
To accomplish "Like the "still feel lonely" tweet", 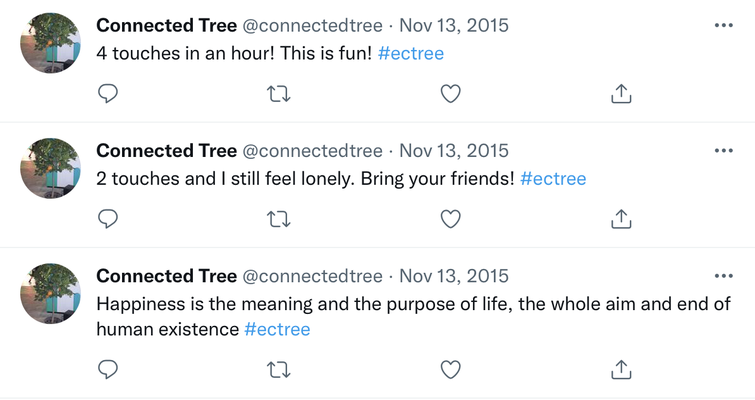I will coord(451,218).
